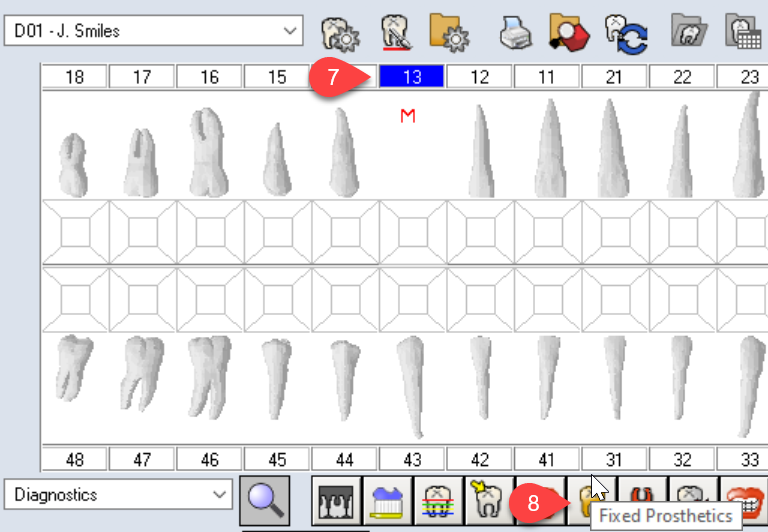
Task: Click the upper molar image for tooth 16
Action: [208, 152]
